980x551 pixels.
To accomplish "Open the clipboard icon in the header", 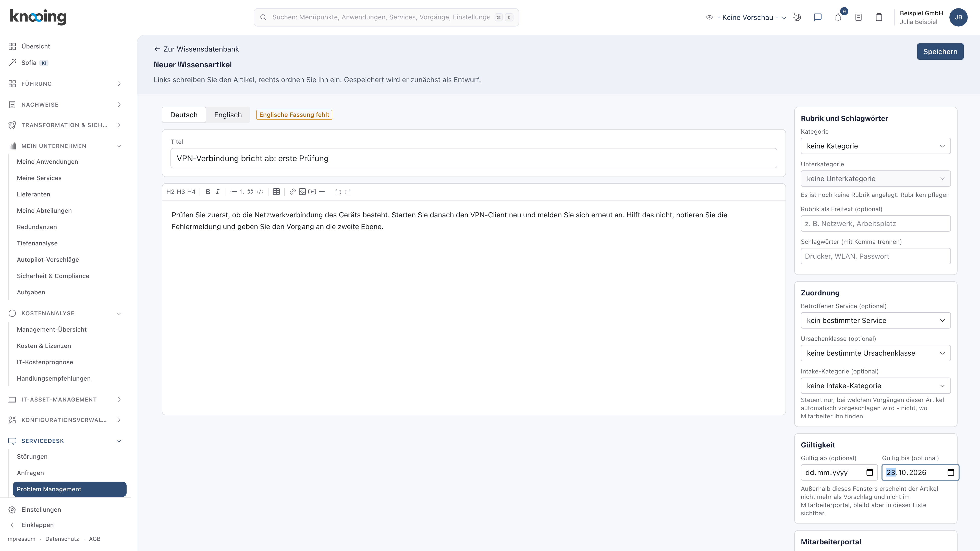I will (879, 18).
